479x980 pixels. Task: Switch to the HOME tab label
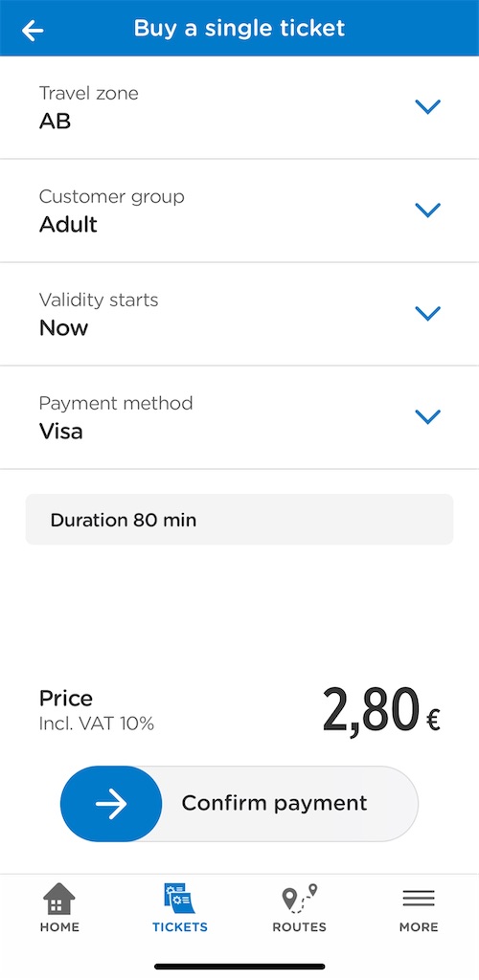(59, 926)
